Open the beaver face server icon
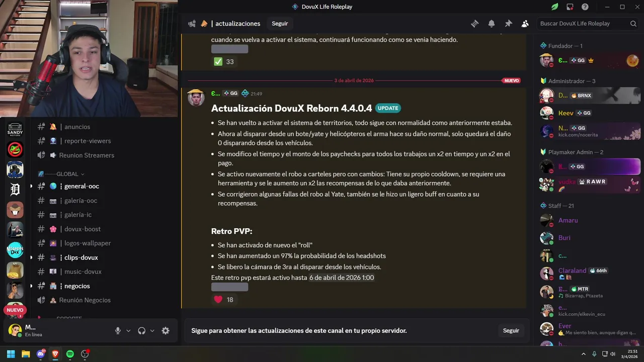Image resolution: width=644 pixels, height=362 pixels. 15,210
